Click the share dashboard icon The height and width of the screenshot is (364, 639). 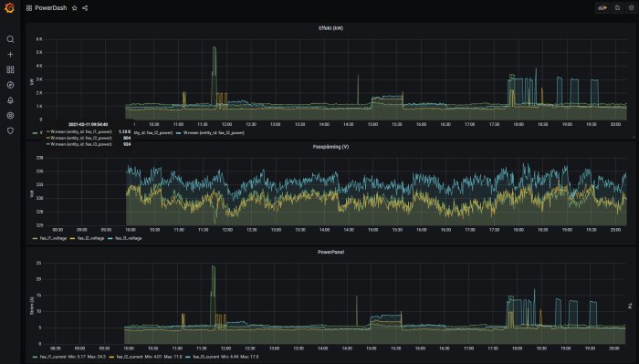85,7
